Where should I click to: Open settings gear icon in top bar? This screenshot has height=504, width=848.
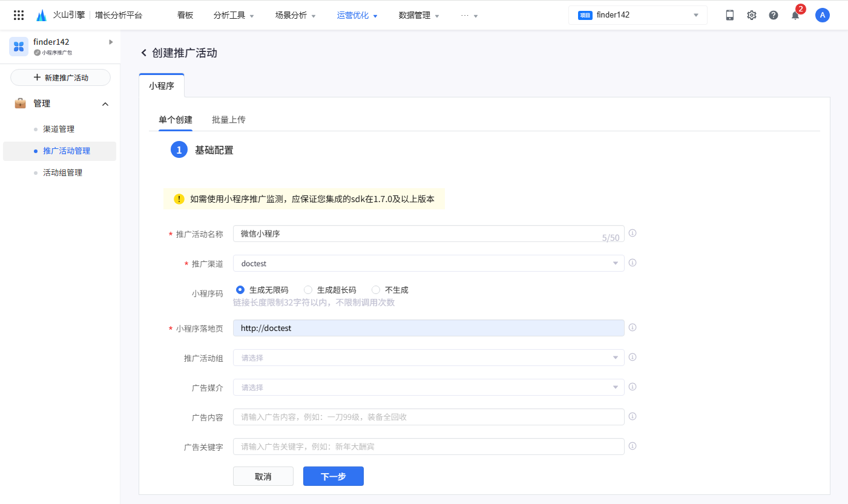point(751,15)
